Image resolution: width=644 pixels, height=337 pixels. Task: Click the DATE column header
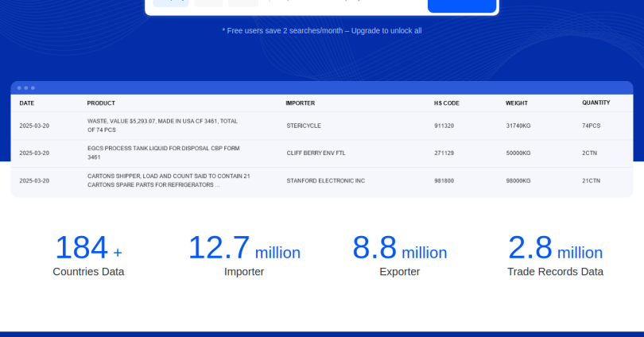(27, 103)
